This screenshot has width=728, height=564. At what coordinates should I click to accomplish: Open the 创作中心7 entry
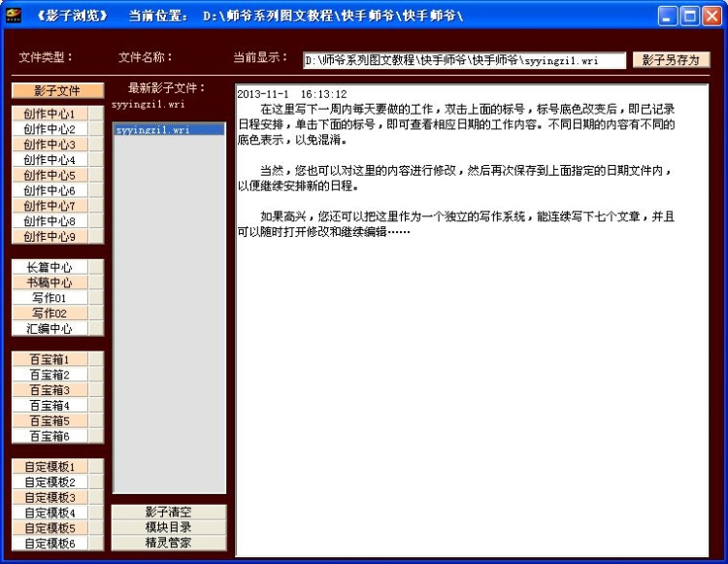click(50, 206)
